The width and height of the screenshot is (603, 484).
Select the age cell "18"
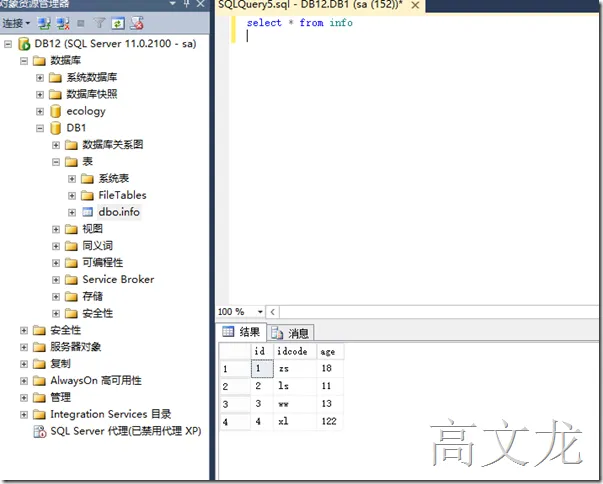click(330, 368)
